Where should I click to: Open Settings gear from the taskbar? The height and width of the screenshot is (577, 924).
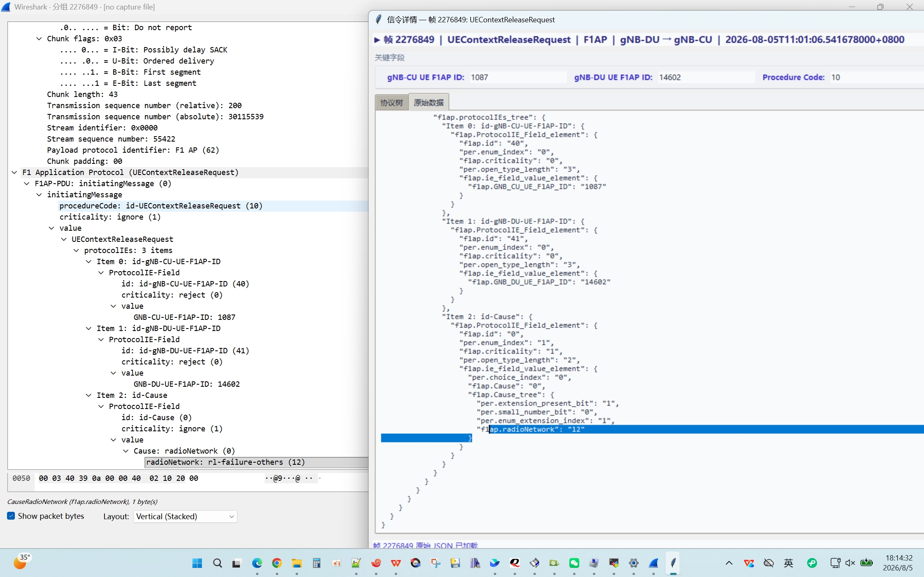click(634, 563)
